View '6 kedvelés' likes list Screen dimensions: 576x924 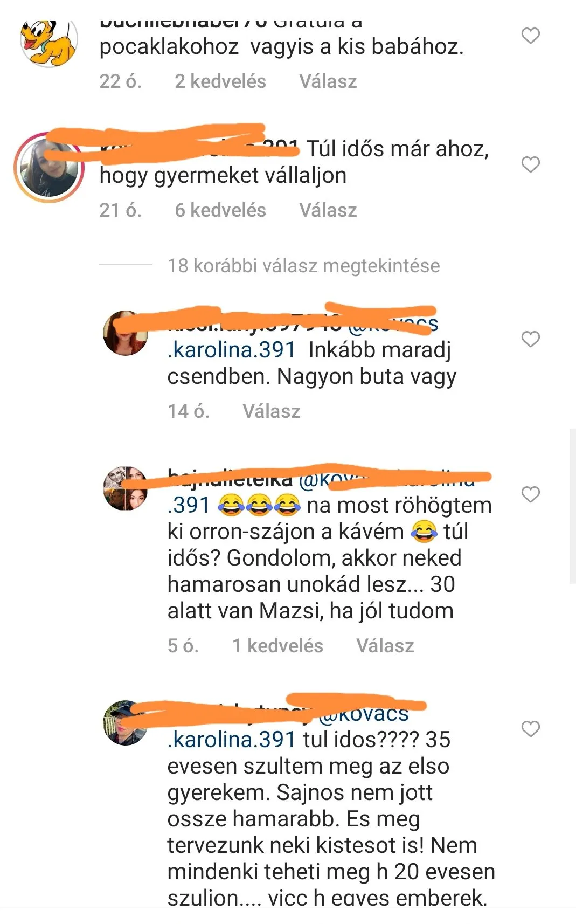(220, 210)
